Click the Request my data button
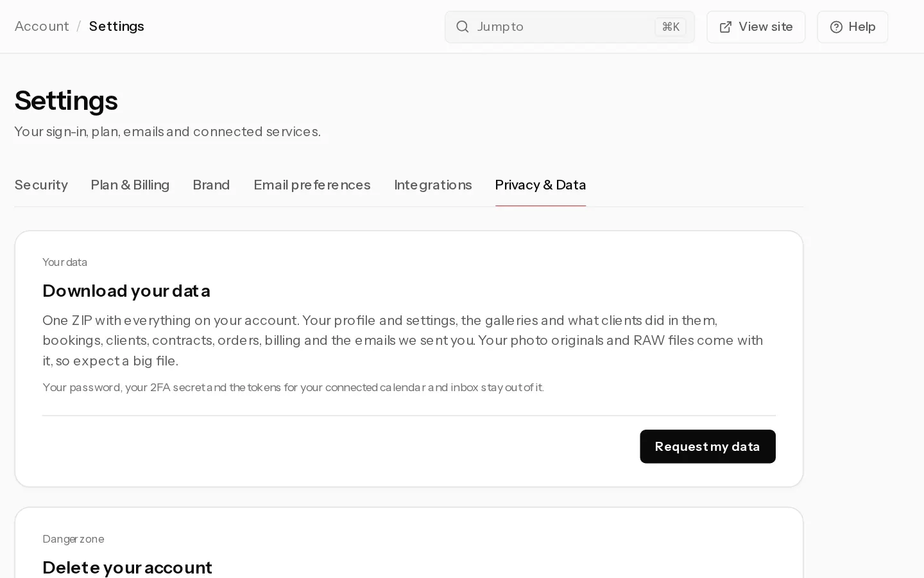Screen dimensions: 924x578 click(708, 446)
